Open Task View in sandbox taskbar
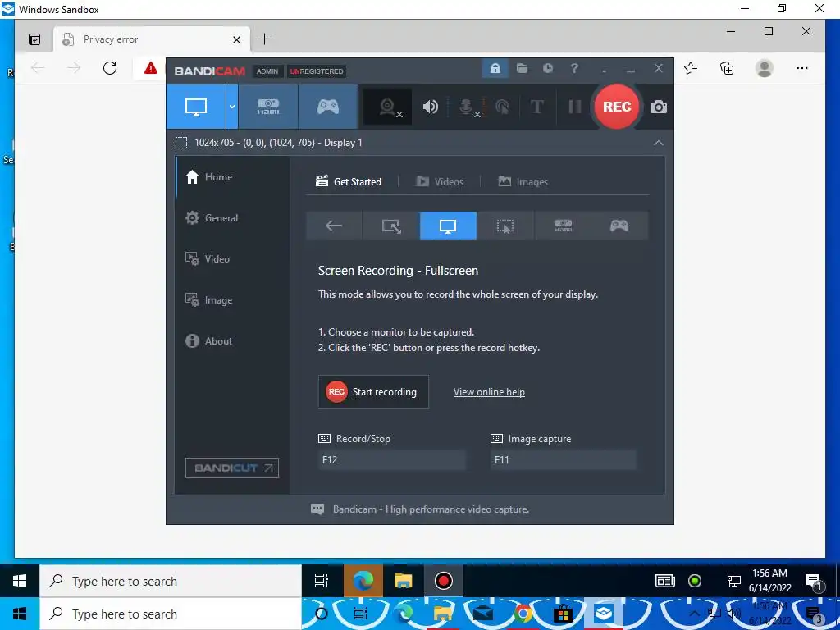Viewport: 840px width, 630px height. [x=322, y=582]
